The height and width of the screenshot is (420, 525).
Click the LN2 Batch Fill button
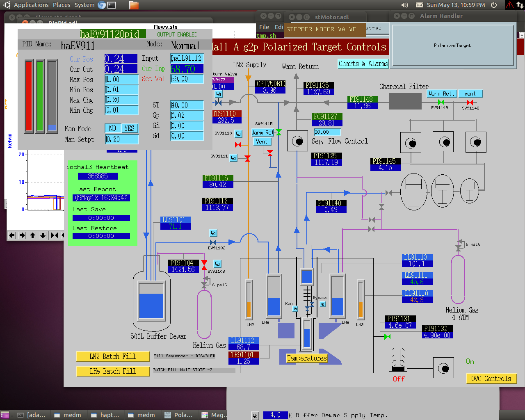113,356
